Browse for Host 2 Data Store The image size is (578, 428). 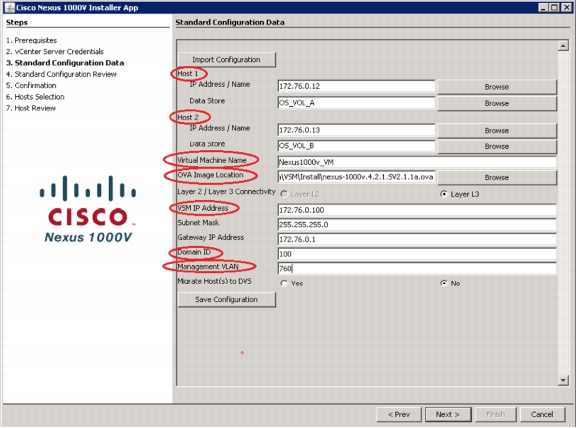click(497, 146)
